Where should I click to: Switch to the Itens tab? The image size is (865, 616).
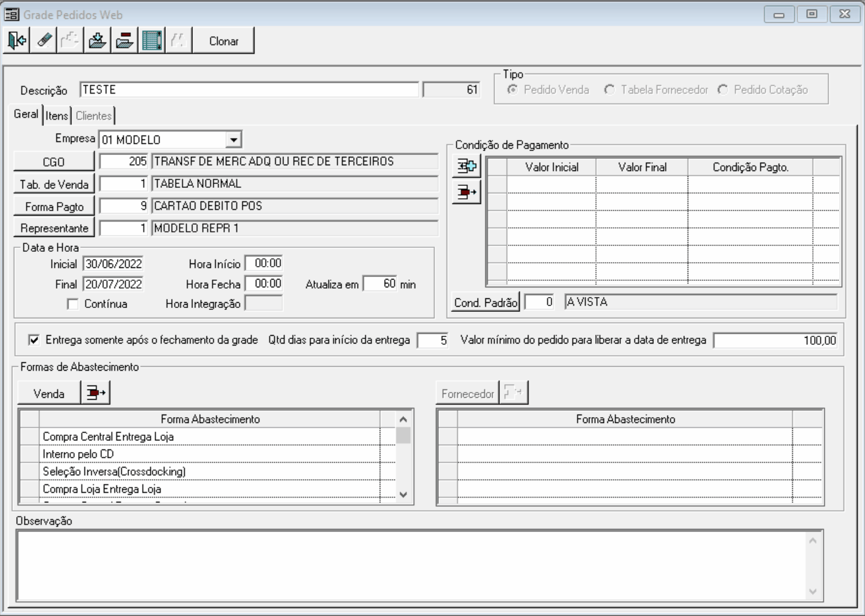57,116
